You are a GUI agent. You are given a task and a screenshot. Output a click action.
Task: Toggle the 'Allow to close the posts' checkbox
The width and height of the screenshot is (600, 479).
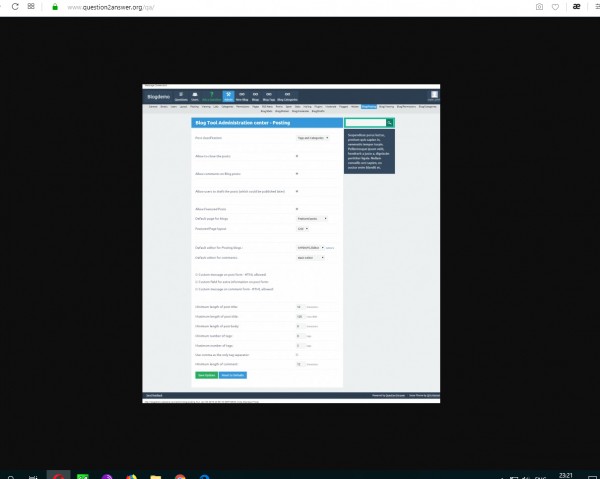[298, 156]
